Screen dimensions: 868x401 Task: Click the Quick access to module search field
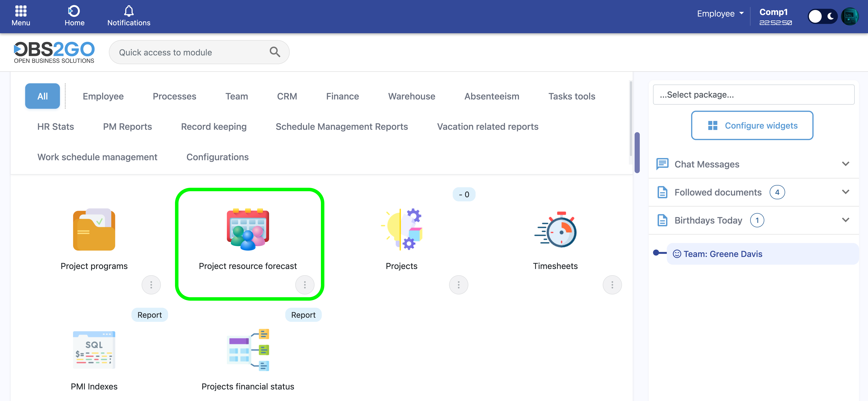(192, 52)
